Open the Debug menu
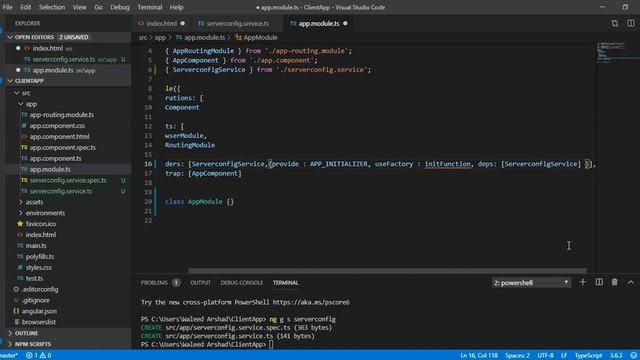The image size is (640, 360). 120,7
